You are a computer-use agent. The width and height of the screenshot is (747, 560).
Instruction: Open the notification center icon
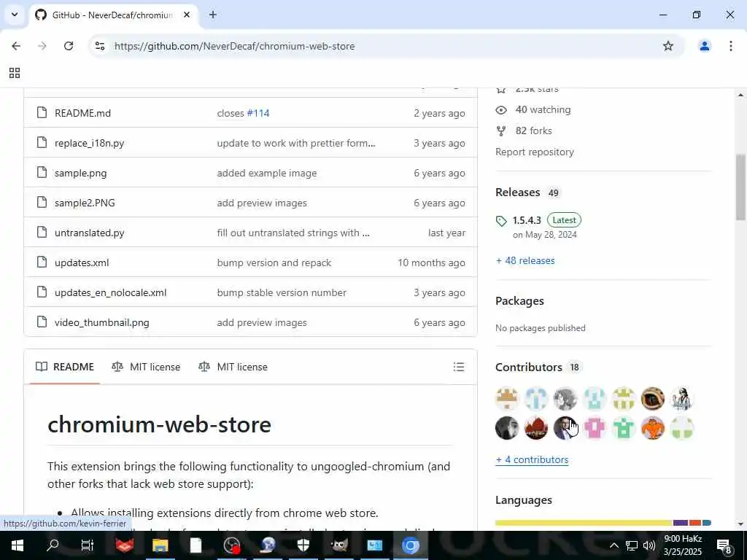[x=724, y=545]
